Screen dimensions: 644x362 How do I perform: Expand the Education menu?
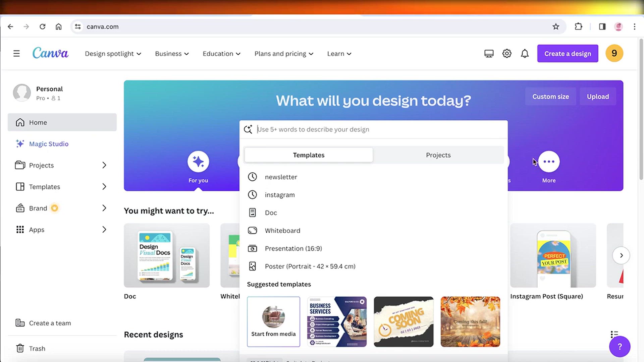221,54
